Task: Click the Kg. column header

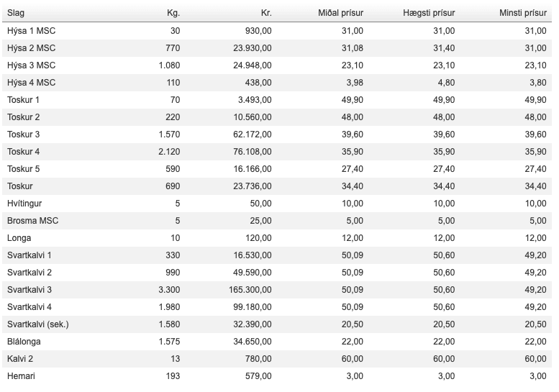Action: [173, 13]
